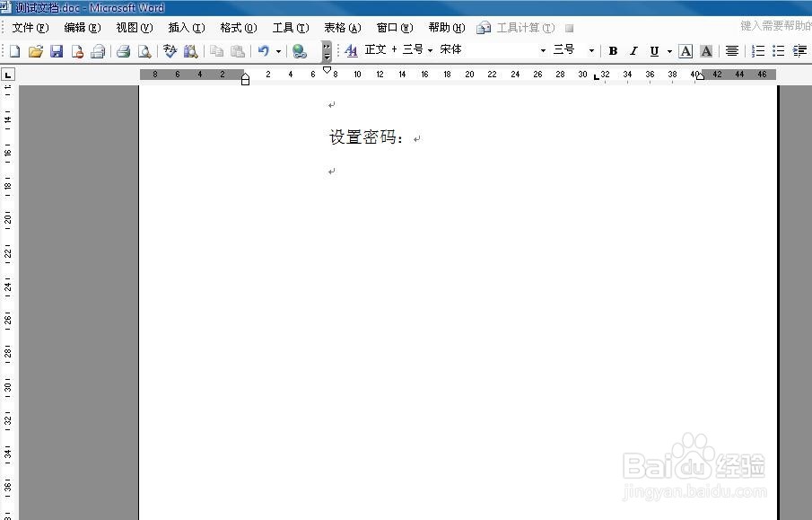
Task: Click the paste clipboard icon
Action: click(x=238, y=51)
